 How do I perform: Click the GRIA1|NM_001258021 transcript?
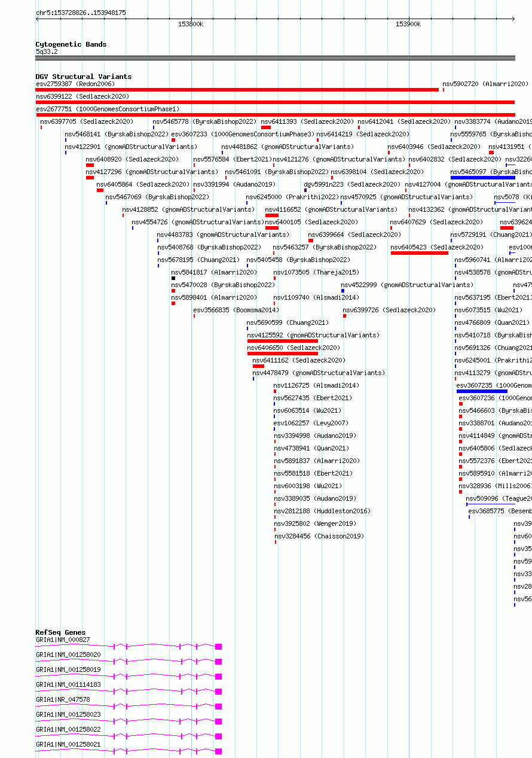tap(129, 751)
